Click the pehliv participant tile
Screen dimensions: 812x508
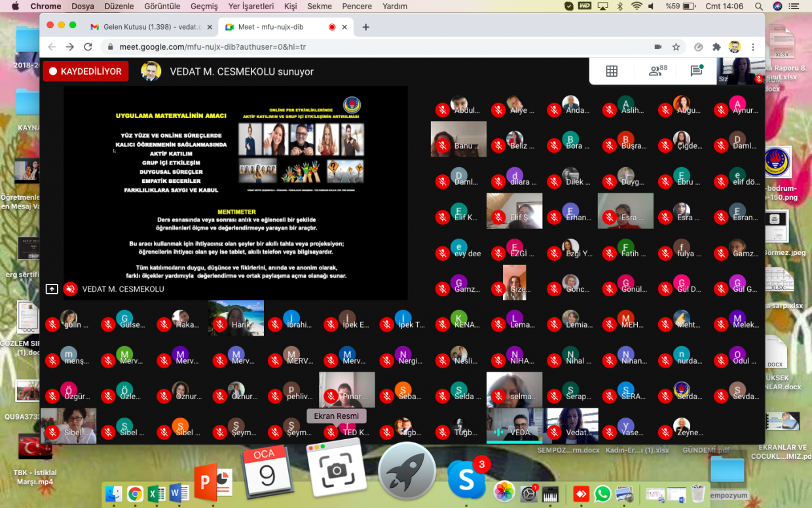coord(291,389)
